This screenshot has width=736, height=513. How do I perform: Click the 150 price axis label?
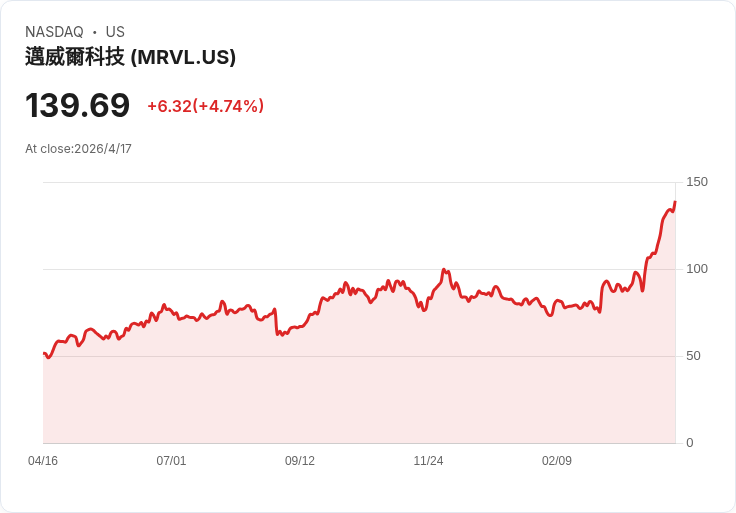(697, 182)
